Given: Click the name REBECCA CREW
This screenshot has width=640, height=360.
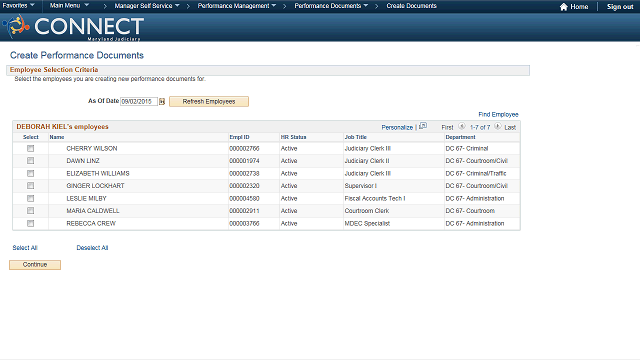Looking at the screenshot, I should (x=91, y=223).
